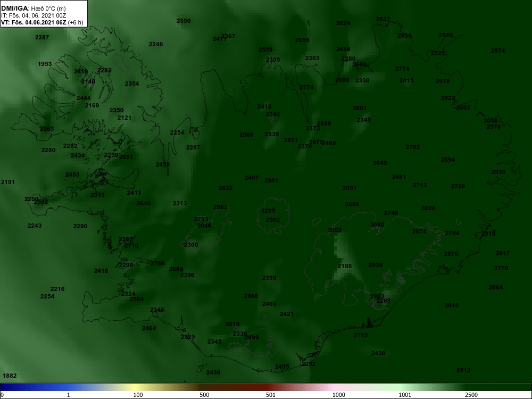Click the map value 2121
The width and height of the screenshot is (532, 399).
point(124,118)
